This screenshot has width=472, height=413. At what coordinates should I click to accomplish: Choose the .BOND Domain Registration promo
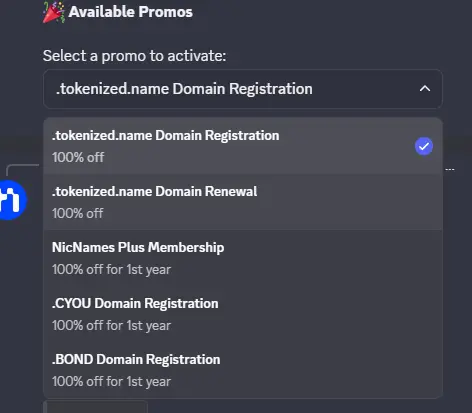click(x=243, y=370)
